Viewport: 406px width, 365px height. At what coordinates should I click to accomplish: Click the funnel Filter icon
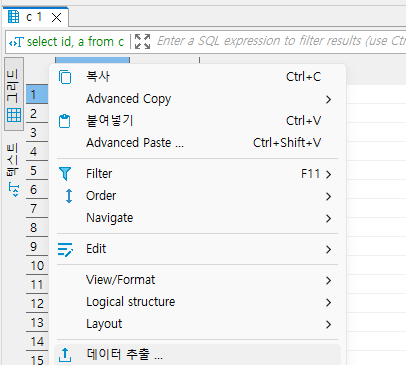[x=65, y=174]
